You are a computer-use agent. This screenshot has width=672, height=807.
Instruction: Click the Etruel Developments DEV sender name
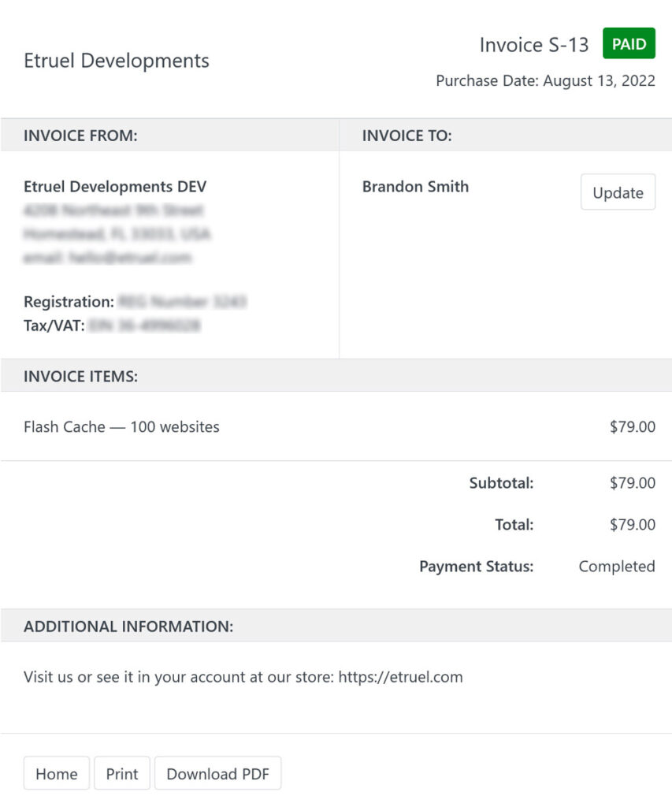[114, 187]
